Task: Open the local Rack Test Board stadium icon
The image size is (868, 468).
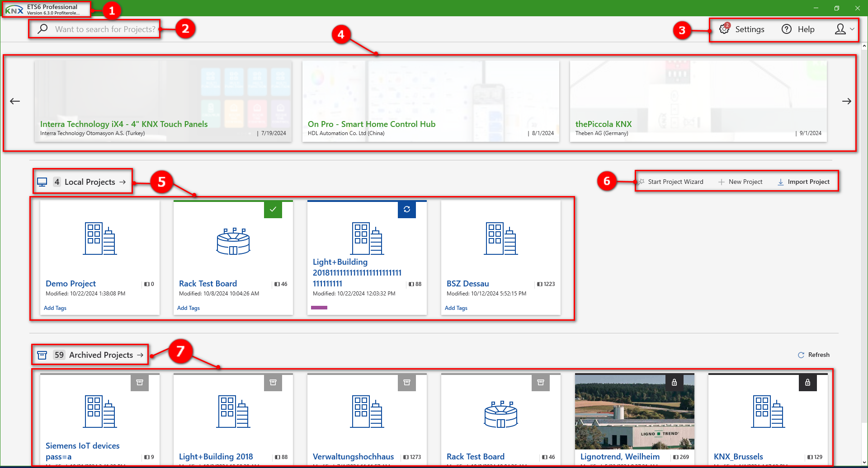Action: coord(233,241)
